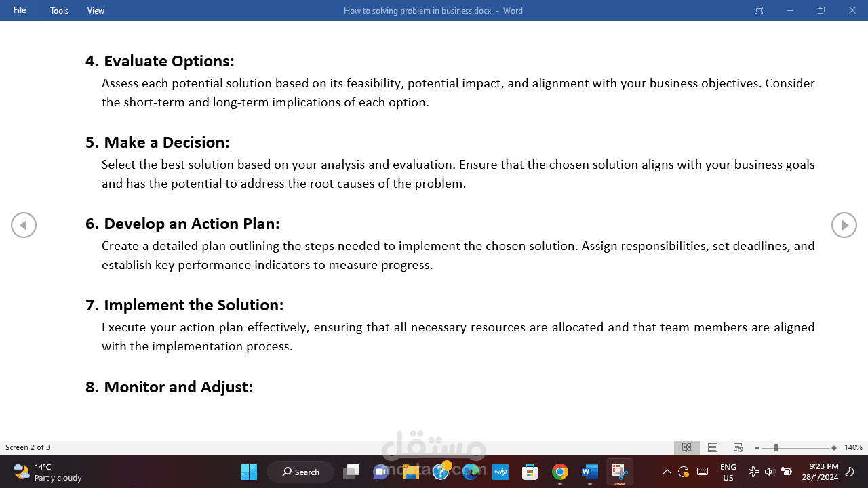
Task: Open the volume speaker tray icon
Action: tap(769, 472)
